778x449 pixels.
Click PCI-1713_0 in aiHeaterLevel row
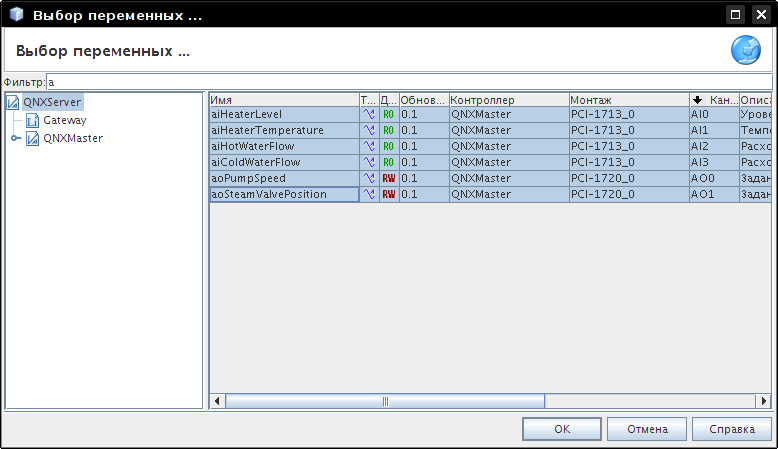click(x=629, y=114)
